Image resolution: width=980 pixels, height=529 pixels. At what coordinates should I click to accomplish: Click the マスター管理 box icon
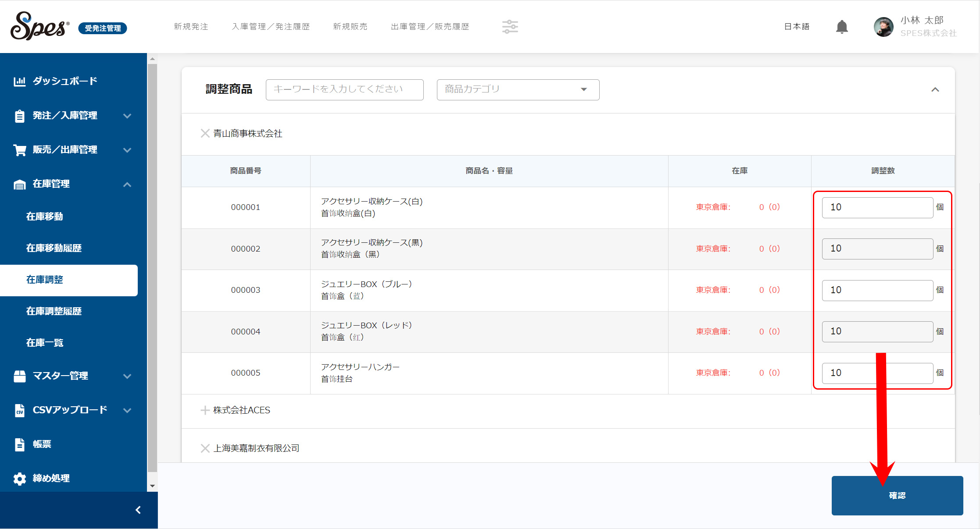[20, 376]
